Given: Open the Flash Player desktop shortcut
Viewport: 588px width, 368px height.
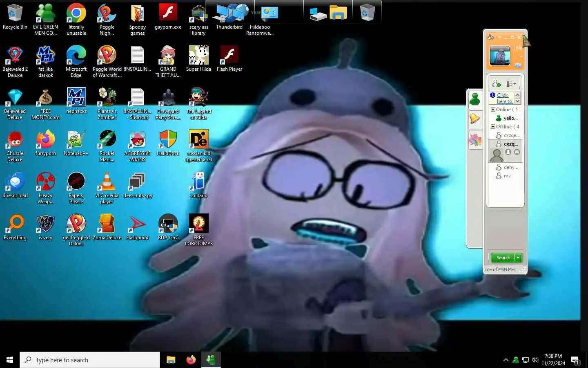Looking at the screenshot, I should point(229,59).
